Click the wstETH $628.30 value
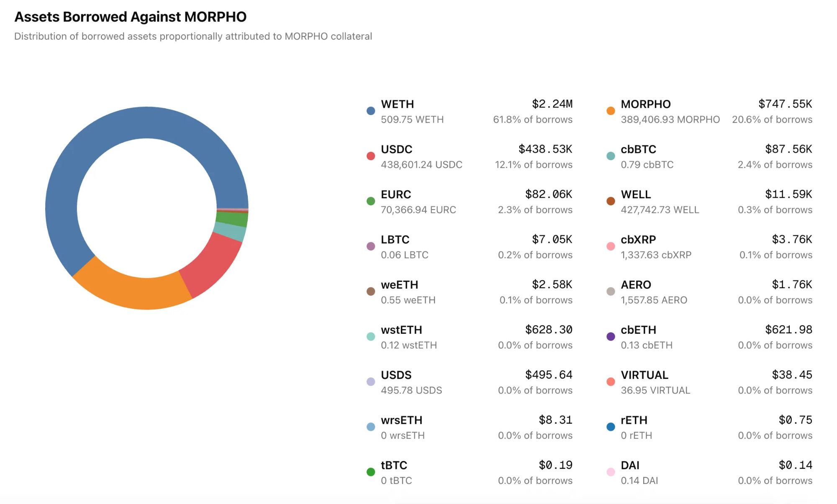837x504 pixels. [x=548, y=330]
